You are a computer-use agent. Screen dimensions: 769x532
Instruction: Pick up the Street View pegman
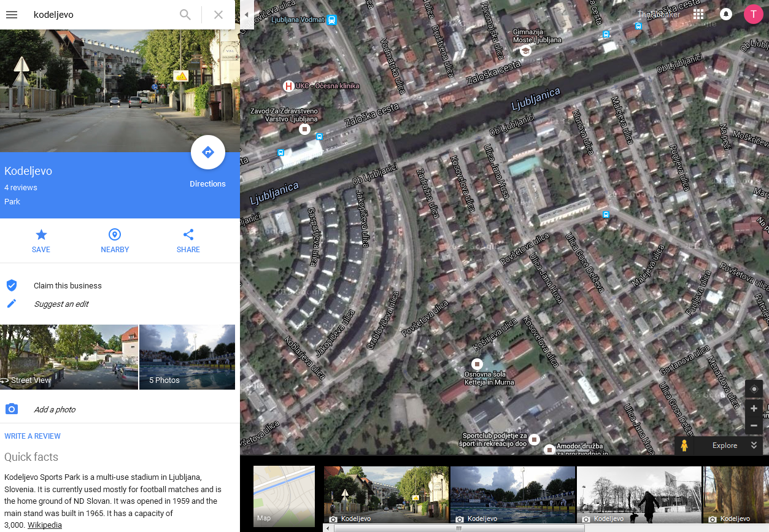point(684,445)
